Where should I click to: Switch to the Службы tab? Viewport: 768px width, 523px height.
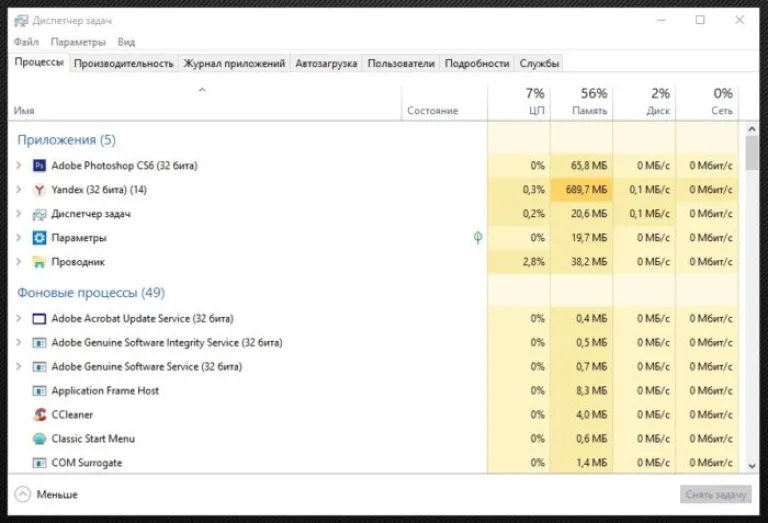[x=539, y=64]
